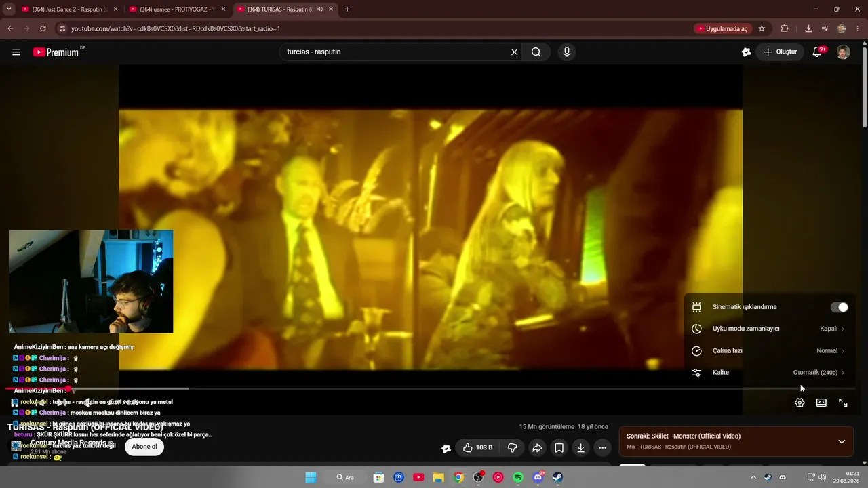Close the TURISAS - Rasputin tab
The height and width of the screenshot is (488, 868).
[332, 9]
